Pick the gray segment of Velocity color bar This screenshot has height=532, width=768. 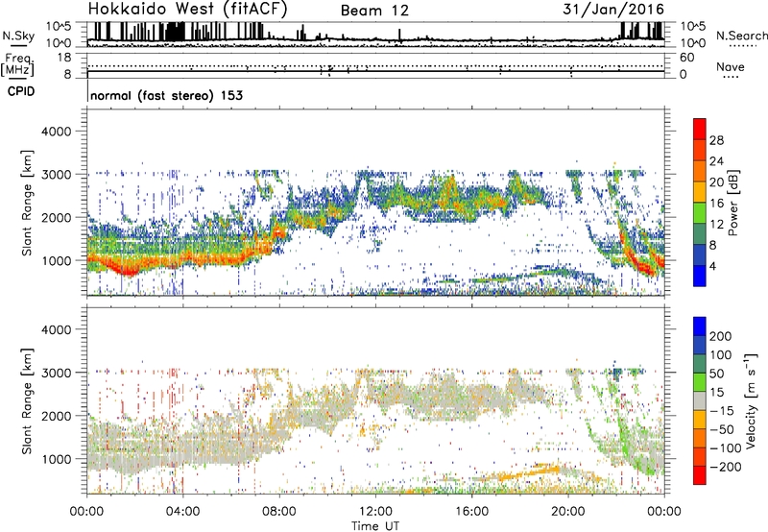[700, 401]
